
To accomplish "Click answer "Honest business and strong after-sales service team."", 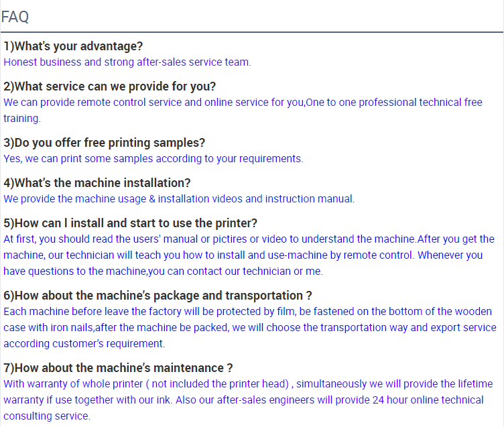I will click(x=127, y=62).
